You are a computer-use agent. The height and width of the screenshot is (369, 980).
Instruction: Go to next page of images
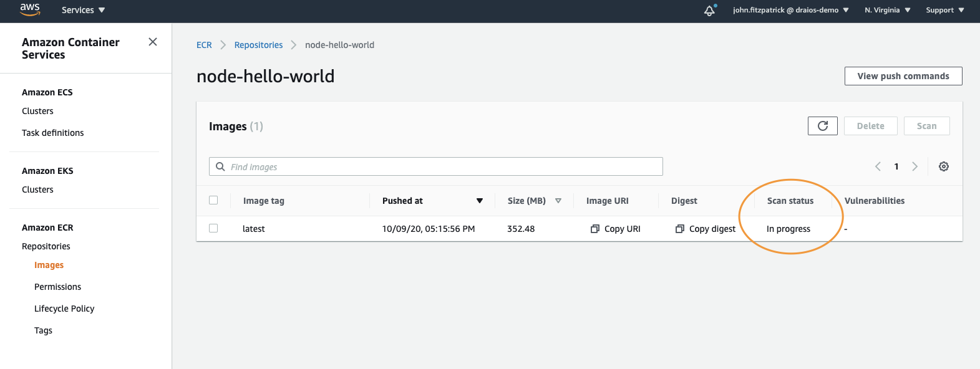[x=915, y=166]
